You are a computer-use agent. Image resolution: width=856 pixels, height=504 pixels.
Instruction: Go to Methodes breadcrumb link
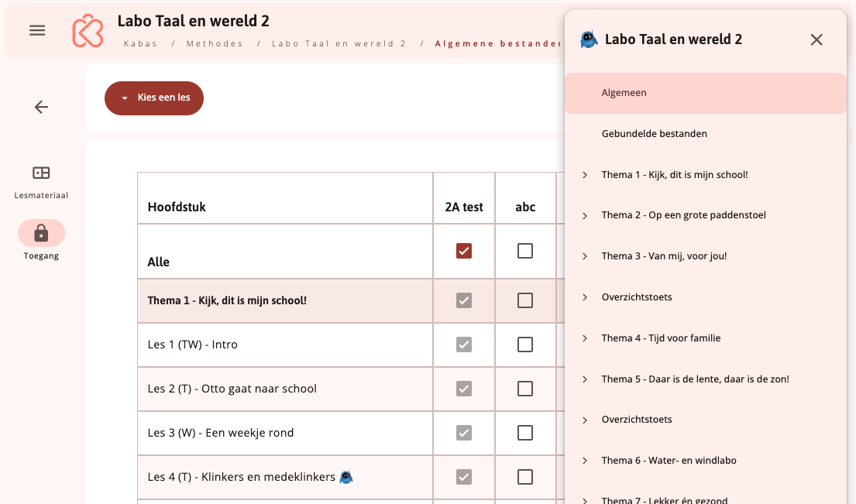215,43
